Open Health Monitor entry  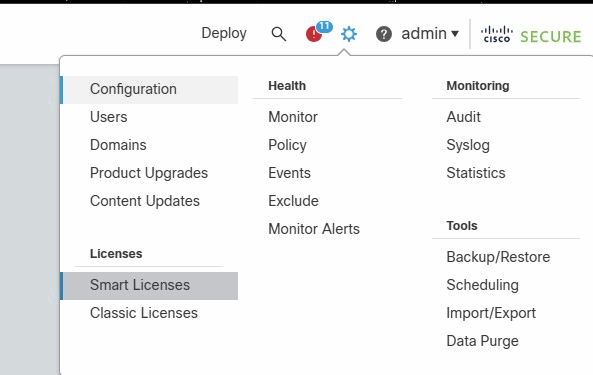[293, 117]
